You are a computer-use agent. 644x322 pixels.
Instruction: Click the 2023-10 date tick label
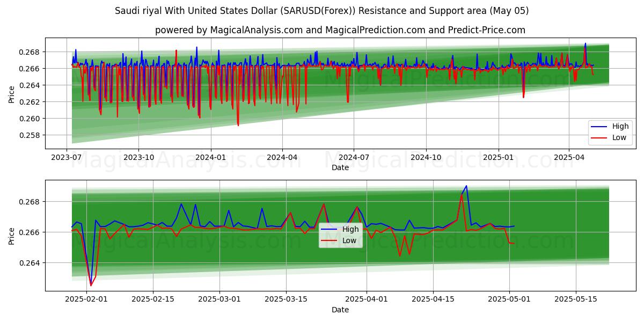138,157
